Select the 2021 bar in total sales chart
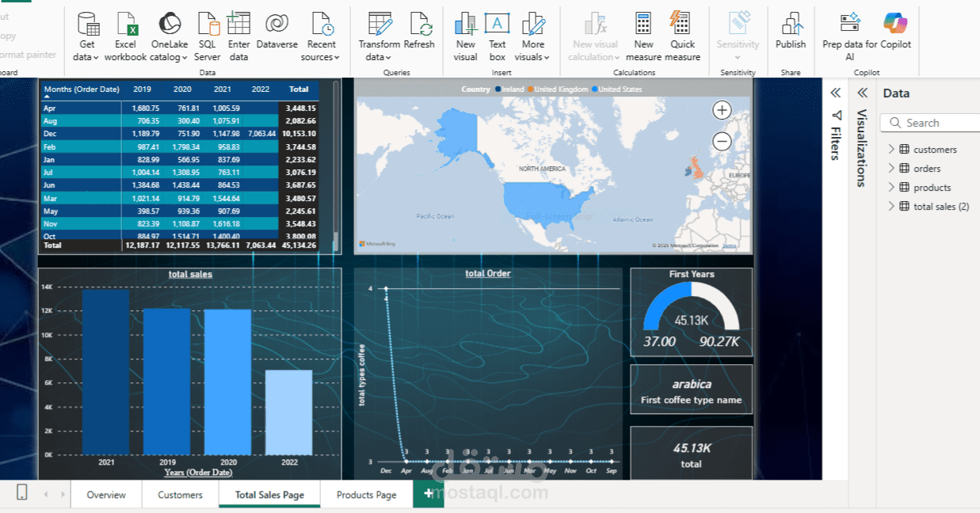 pos(105,372)
